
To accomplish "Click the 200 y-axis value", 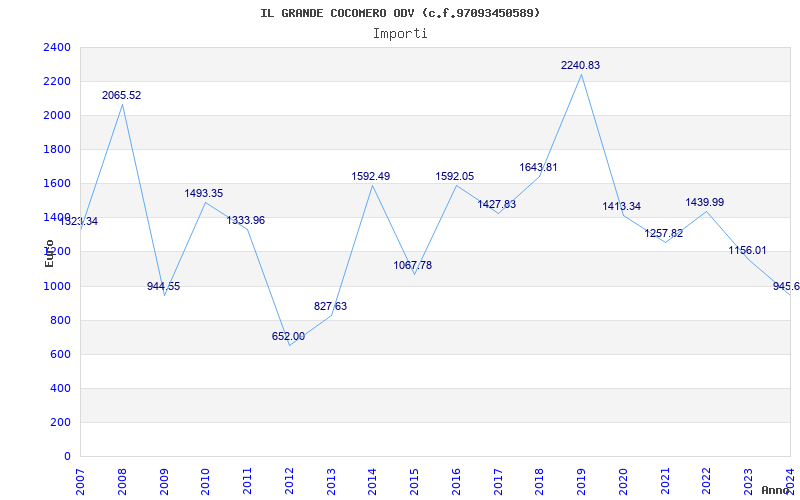I will (x=60, y=422).
